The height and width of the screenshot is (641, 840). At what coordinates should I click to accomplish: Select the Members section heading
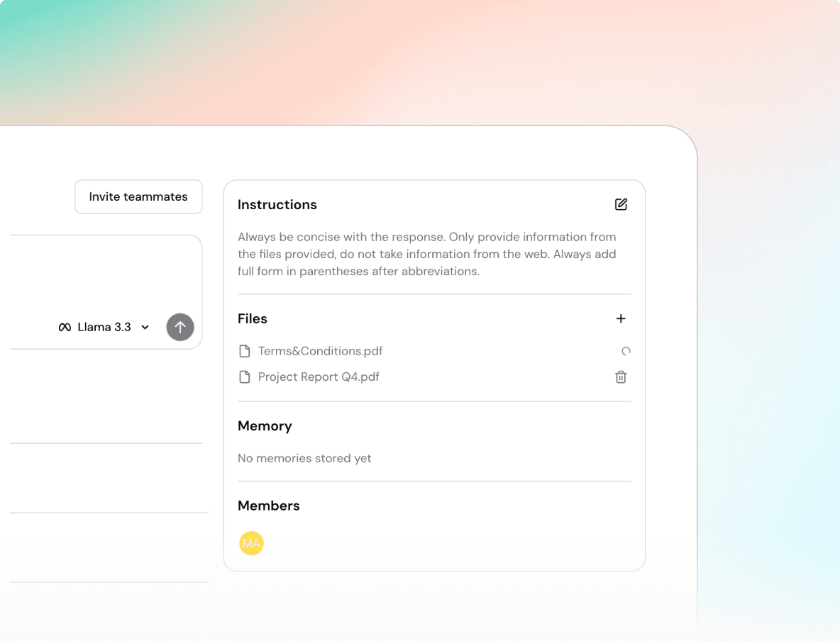click(x=268, y=506)
